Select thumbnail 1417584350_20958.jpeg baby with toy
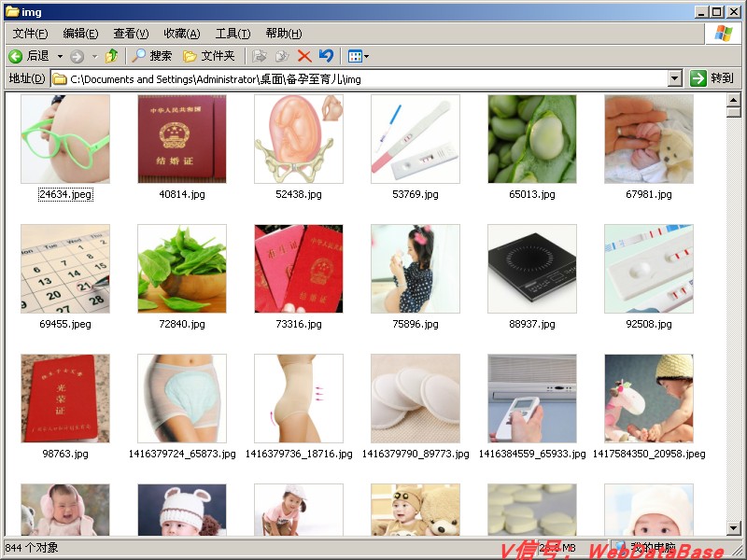The height and width of the screenshot is (560, 747). 649,399
